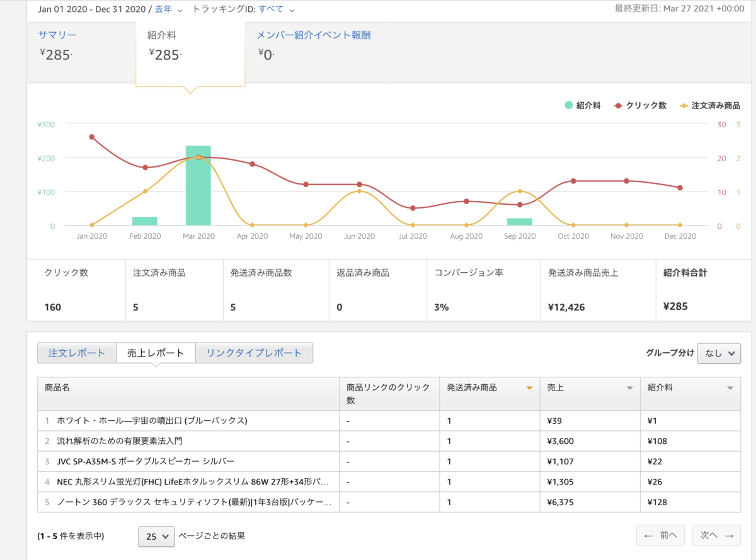Click the Feb 2020 紹介料 bar
This screenshot has height=560, width=756.
pos(145,221)
